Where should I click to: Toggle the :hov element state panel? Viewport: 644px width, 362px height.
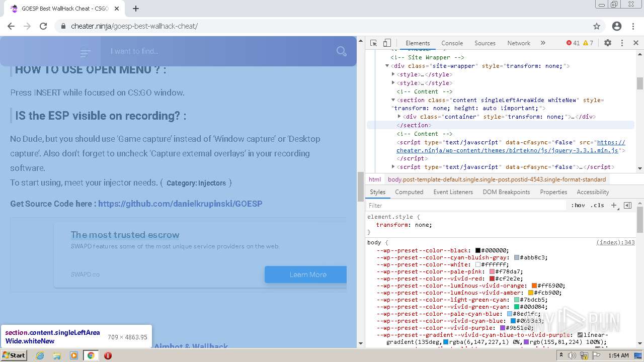point(578,205)
